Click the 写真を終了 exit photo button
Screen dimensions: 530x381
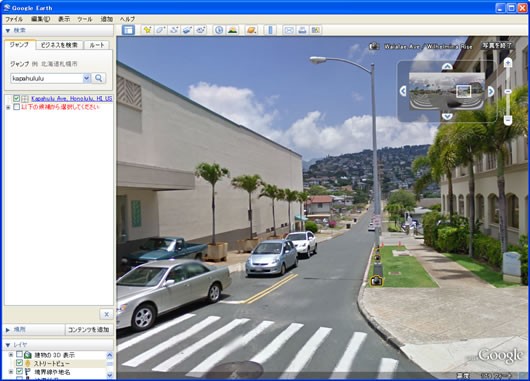(x=497, y=45)
